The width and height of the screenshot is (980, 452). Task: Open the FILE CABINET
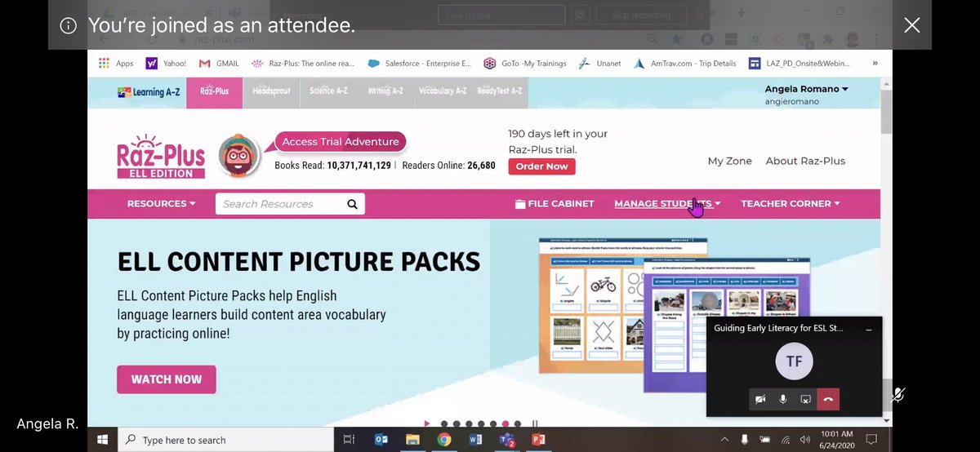(555, 204)
